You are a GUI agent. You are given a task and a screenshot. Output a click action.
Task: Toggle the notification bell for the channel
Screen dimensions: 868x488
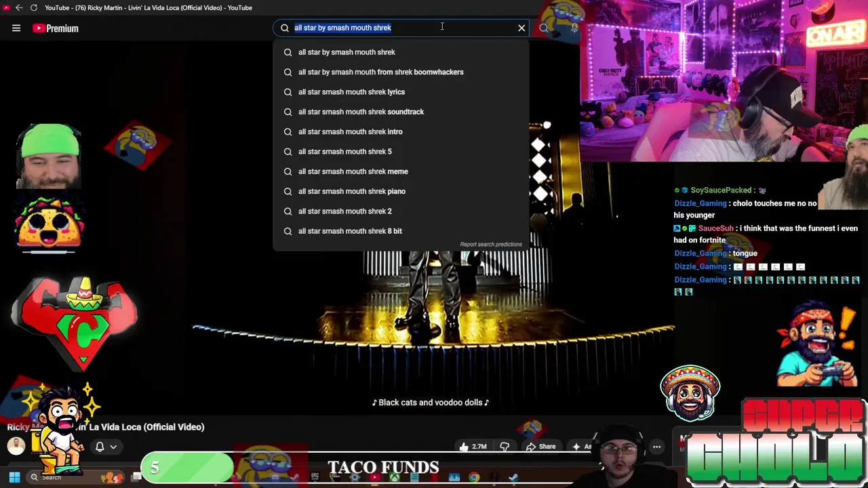pyautogui.click(x=100, y=447)
